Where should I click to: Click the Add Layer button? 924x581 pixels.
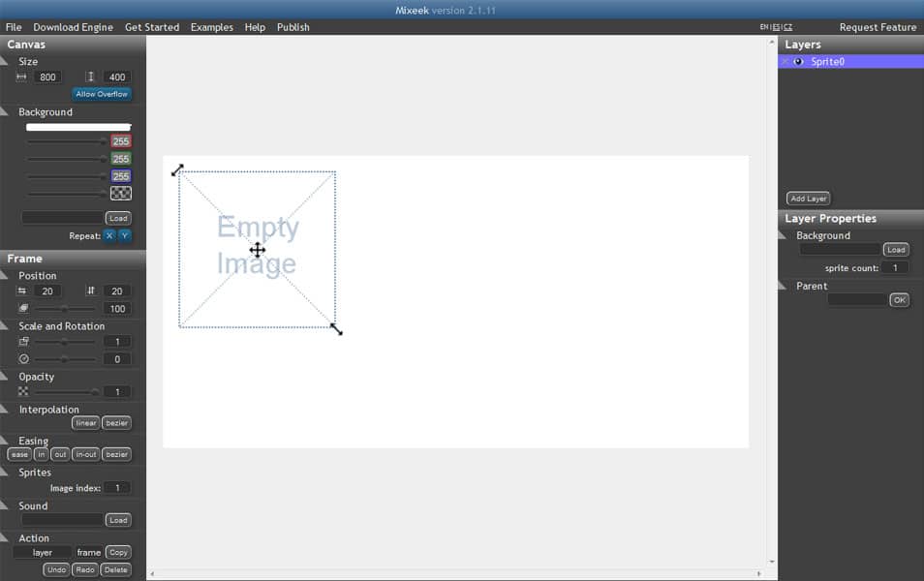[808, 198]
